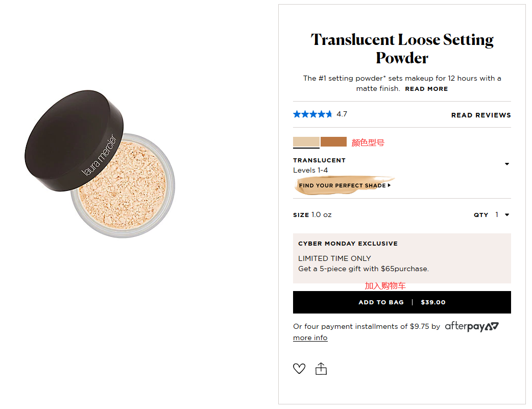
Task: Click the arrow beside Find Your Perfect Shade
Action: 390,186
